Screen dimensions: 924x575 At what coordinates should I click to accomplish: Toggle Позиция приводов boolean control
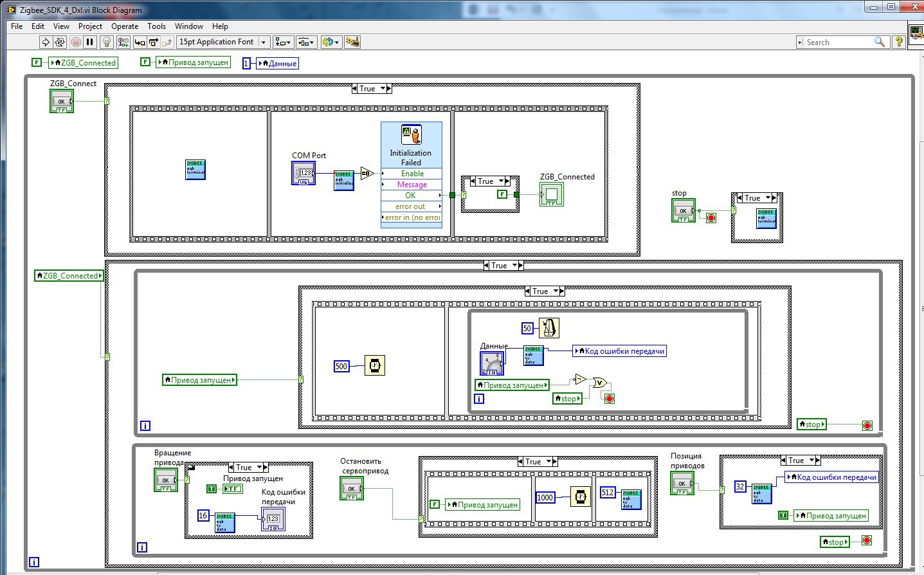tap(682, 484)
